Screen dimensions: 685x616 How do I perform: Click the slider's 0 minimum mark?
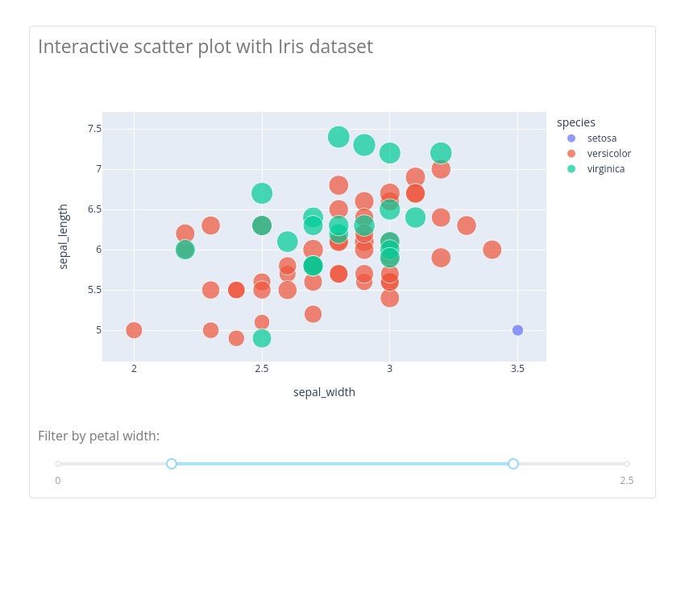[58, 480]
